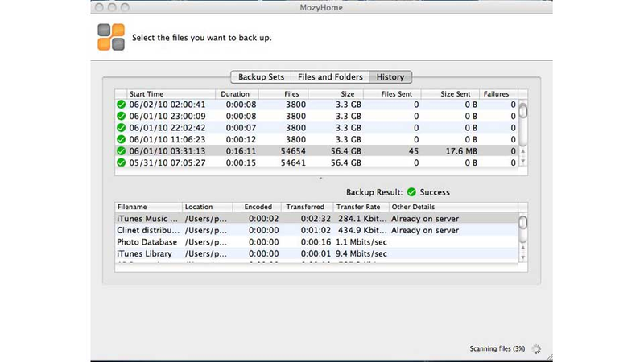644x362 pixels.
Task: Click the MozyHome orange and gray logo
Action: pos(111,37)
